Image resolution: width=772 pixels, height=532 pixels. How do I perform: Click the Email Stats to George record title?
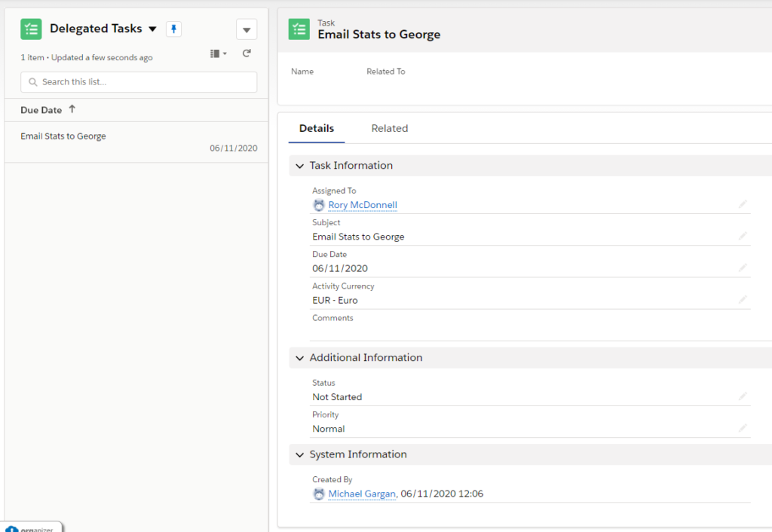[379, 35]
